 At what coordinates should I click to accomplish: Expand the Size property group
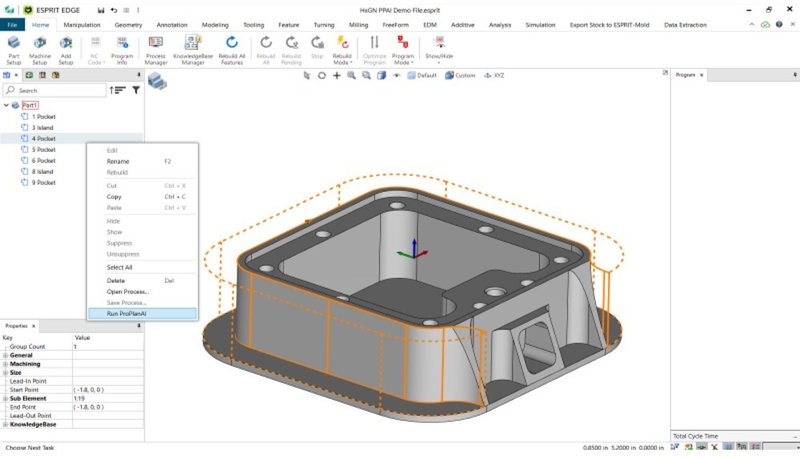pos(5,372)
